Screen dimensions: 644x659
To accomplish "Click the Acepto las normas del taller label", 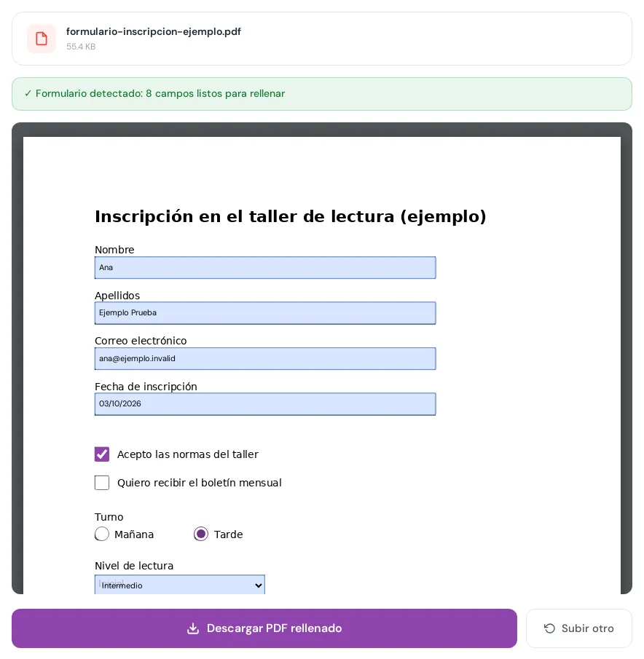I will (x=187, y=454).
